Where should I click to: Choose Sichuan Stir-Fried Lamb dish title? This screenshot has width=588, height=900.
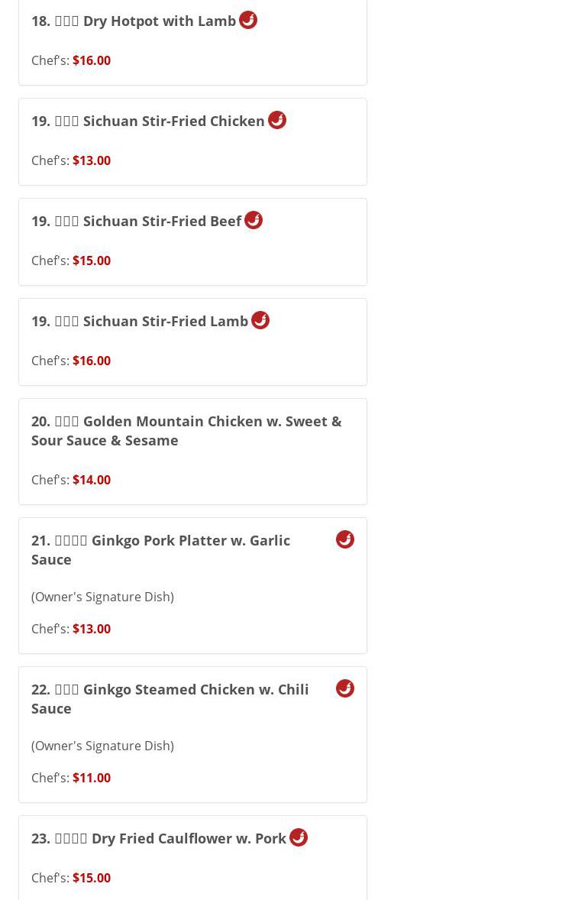click(140, 321)
